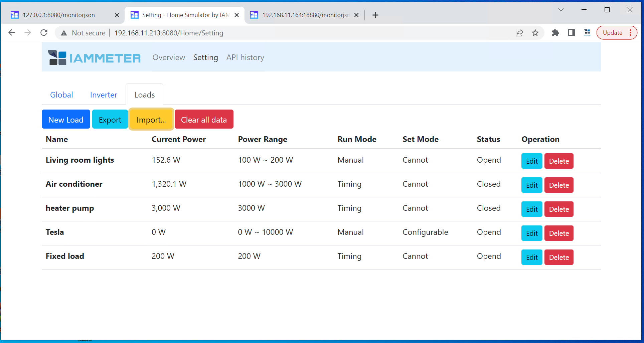
Task: Edit the Tesla load
Action: (531, 233)
